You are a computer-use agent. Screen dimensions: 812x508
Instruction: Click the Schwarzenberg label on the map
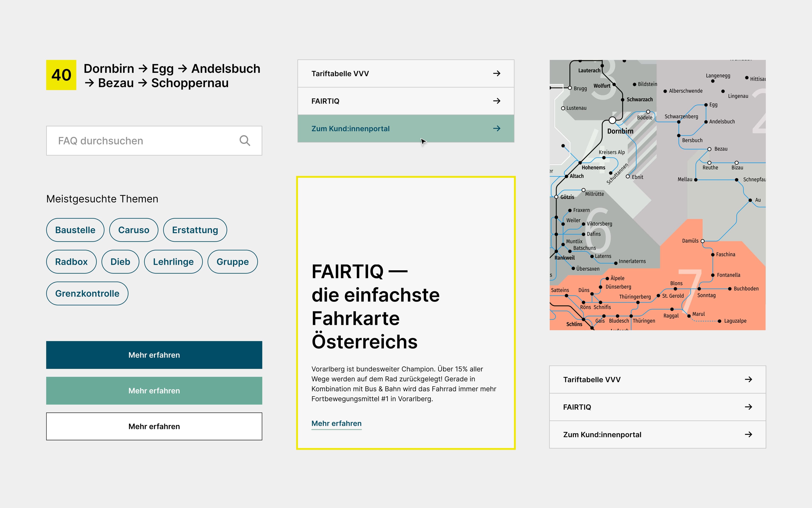click(681, 117)
